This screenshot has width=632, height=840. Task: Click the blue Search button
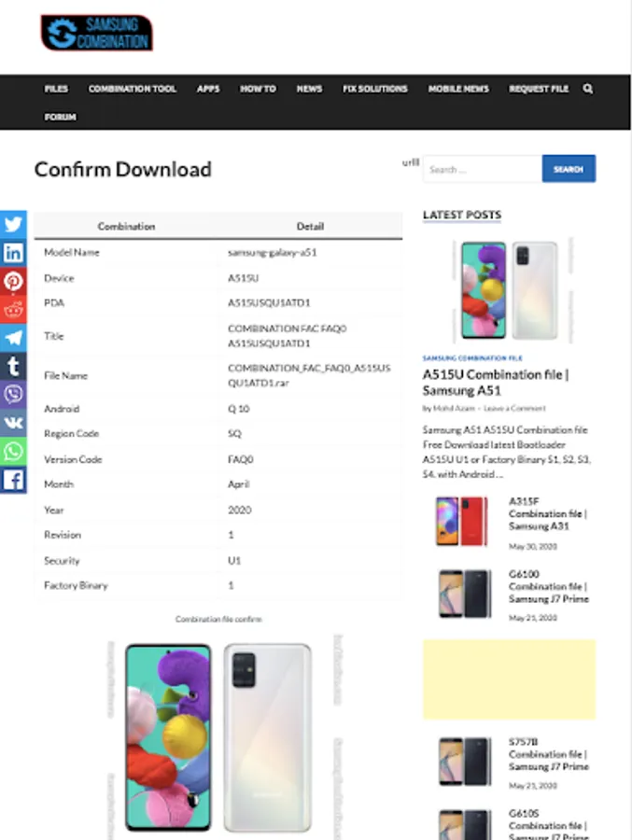(x=569, y=169)
